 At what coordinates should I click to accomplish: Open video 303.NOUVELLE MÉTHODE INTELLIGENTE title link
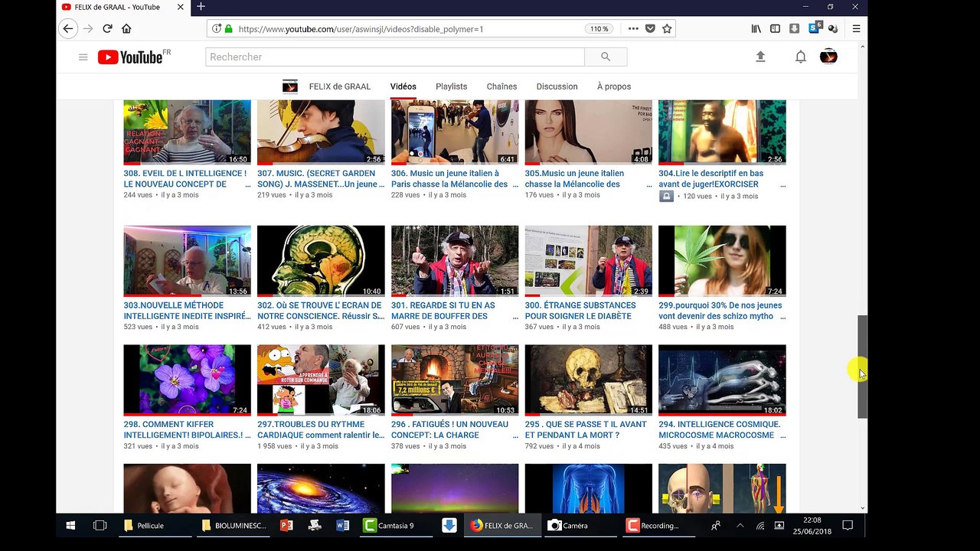click(187, 310)
